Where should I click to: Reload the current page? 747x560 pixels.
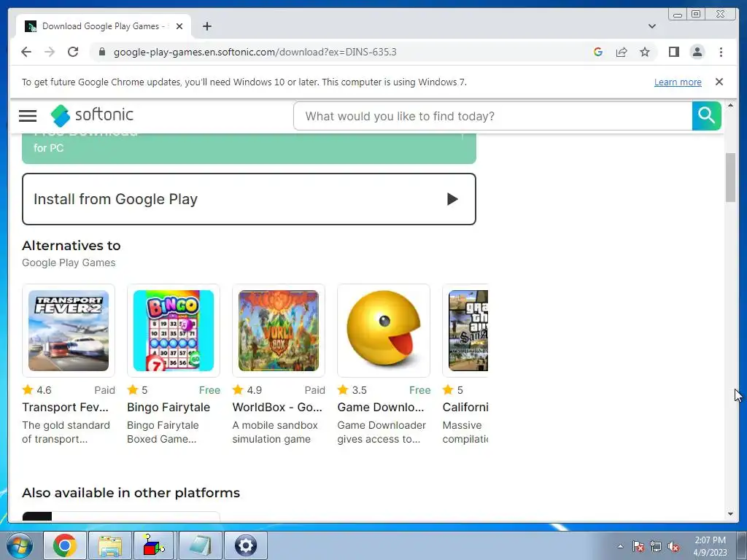tap(73, 52)
